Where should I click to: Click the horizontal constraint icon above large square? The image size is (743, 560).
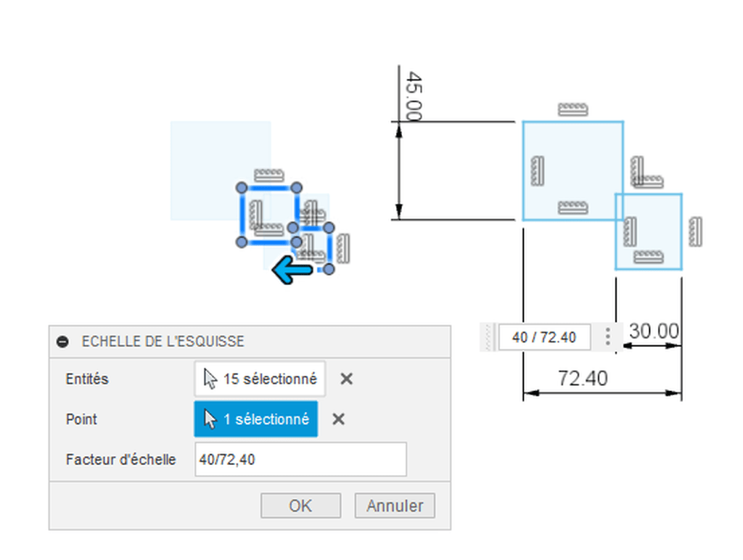(573, 110)
